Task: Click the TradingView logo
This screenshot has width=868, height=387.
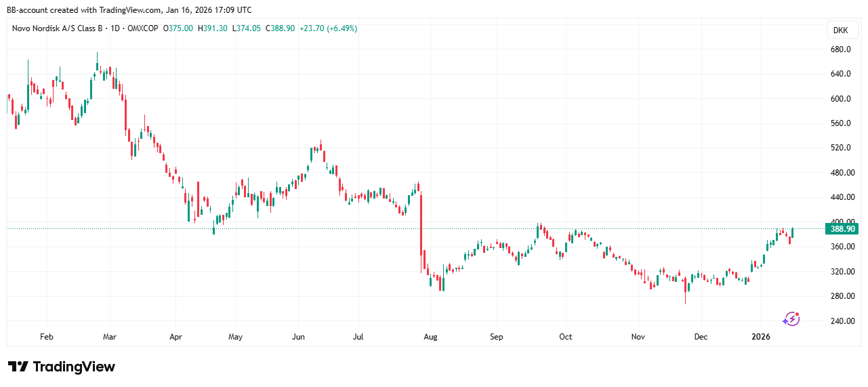Action: (62, 367)
